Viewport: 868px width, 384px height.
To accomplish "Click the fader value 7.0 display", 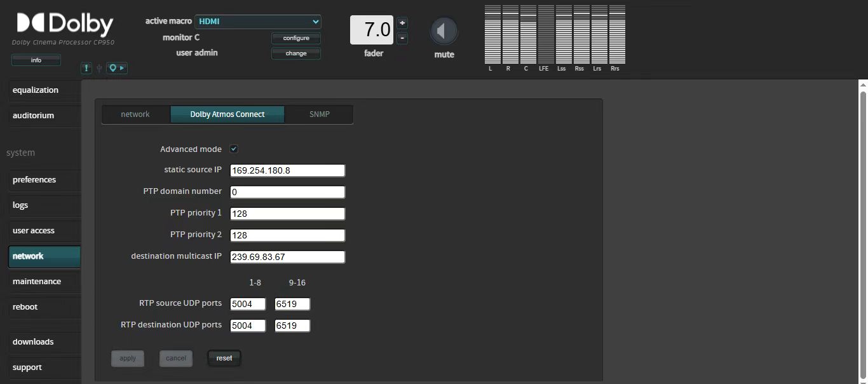I will [372, 30].
